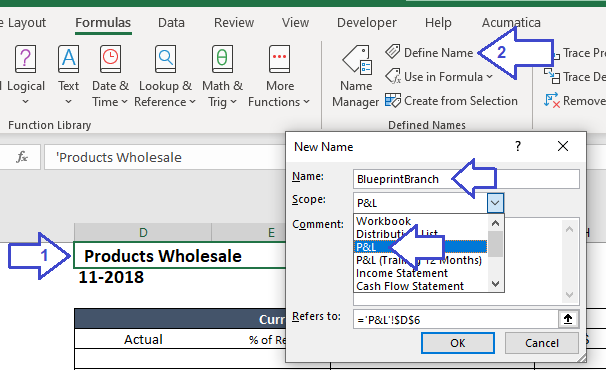Click the Scope list scroll up arrow
This screenshot has height=370, width=606.
tap(495, 223)
